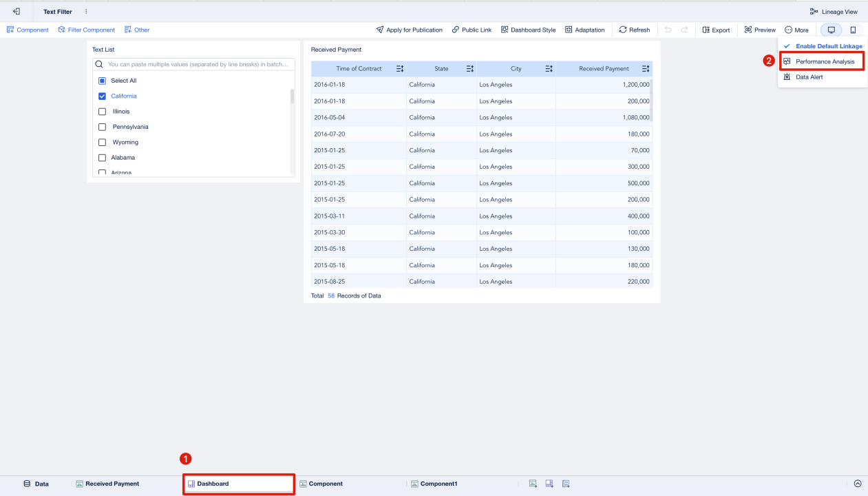The width and height of the screenshot is (868, 496).
Task: Click the Refresh icon to reload data
Action: coord(633,30)
